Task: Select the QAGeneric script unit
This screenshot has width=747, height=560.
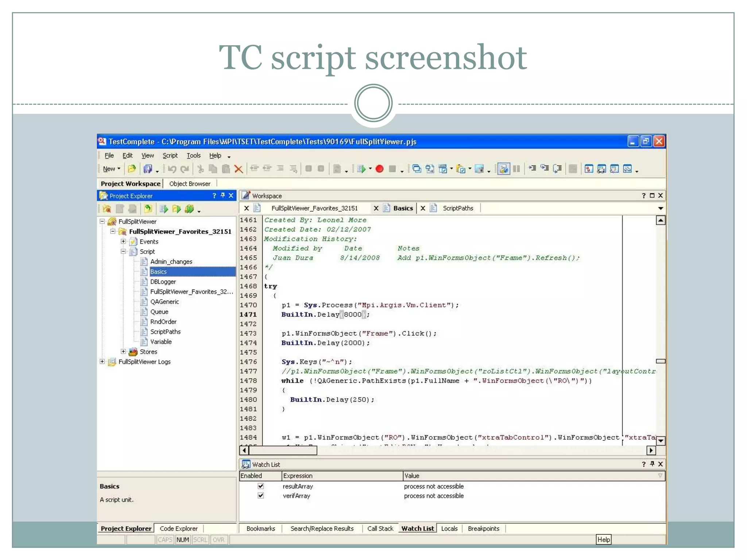Action: pos(165,302)
